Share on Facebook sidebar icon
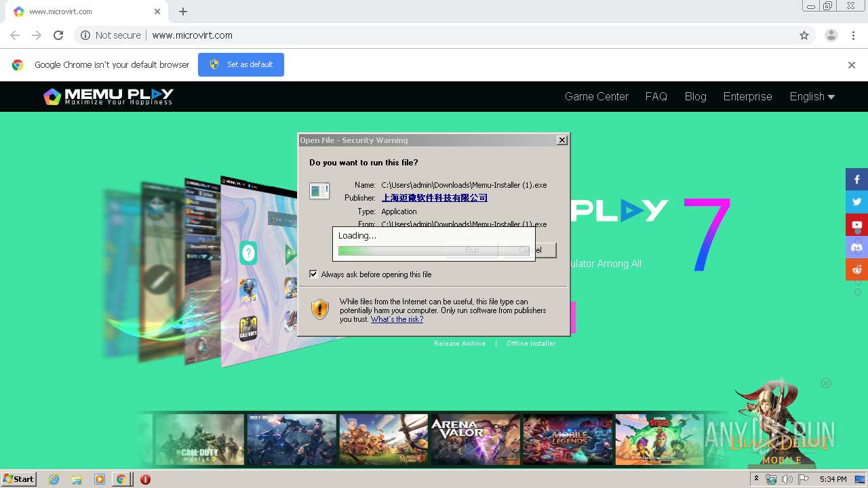Image resolution: width=868 pixels, height=488 pixels. [856, 180]
